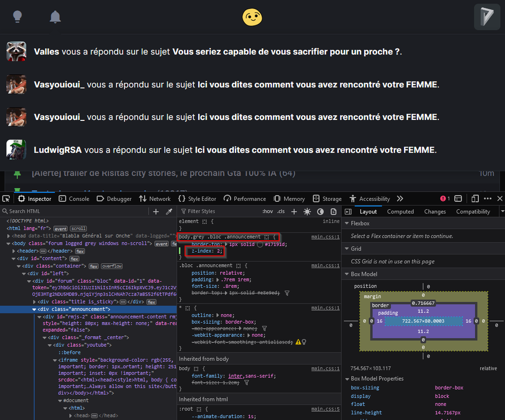The width and height of the screenshot is (505, 420).
Task: Open the main.css:1 link for body.grey rule
Action: coord(325,237)
